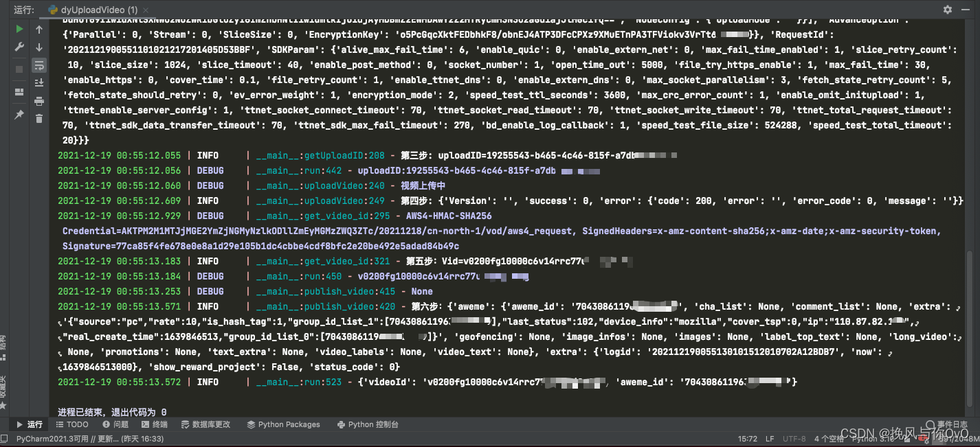Click cursor position 15:72 in status bar

point(748,439)
